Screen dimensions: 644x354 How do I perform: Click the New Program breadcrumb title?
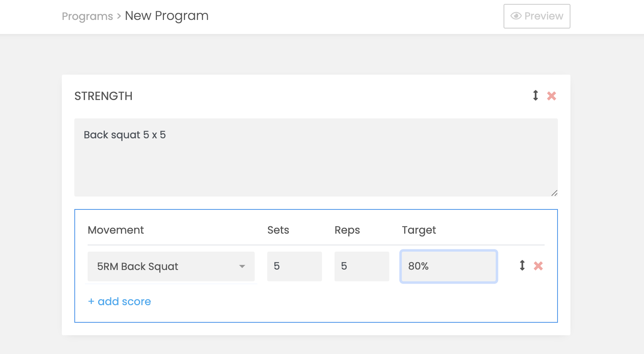pos(167,16)
